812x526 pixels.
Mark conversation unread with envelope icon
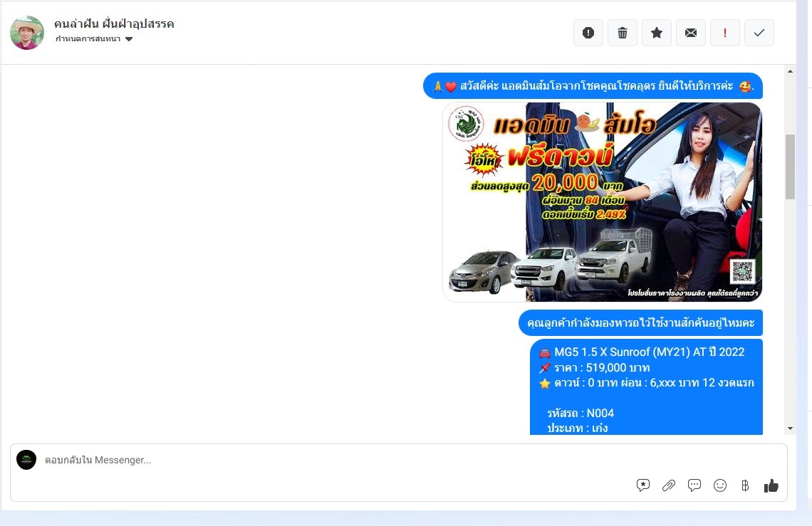[x=690, y=33]
